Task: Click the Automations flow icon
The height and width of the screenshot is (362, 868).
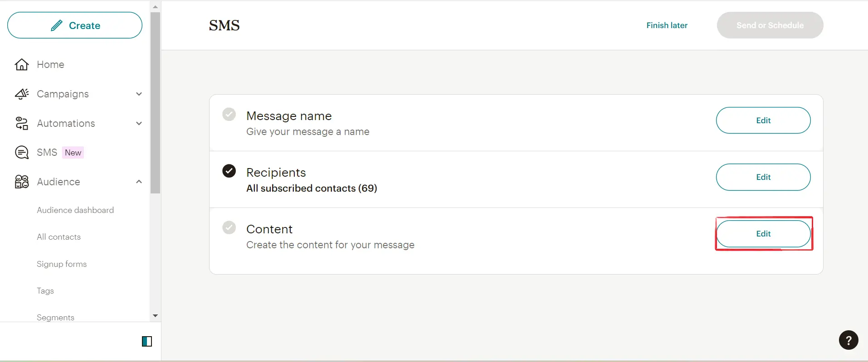Action: tap(22, 123)
